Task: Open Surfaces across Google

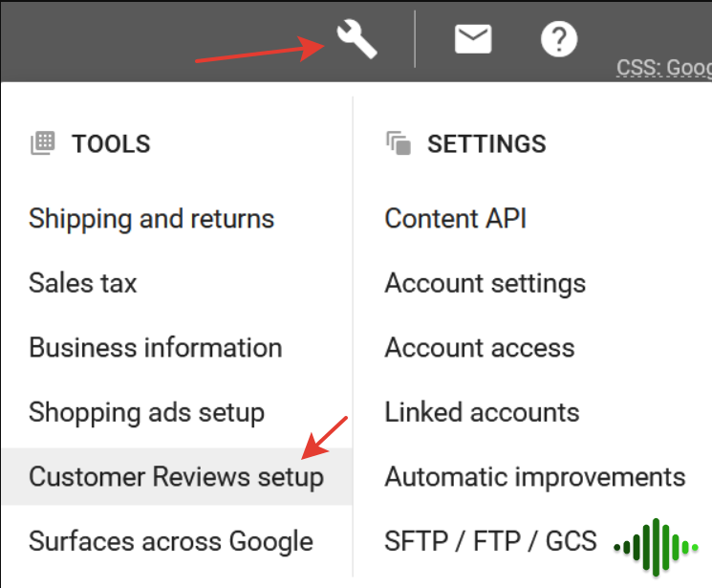Action: click(171, 541)
